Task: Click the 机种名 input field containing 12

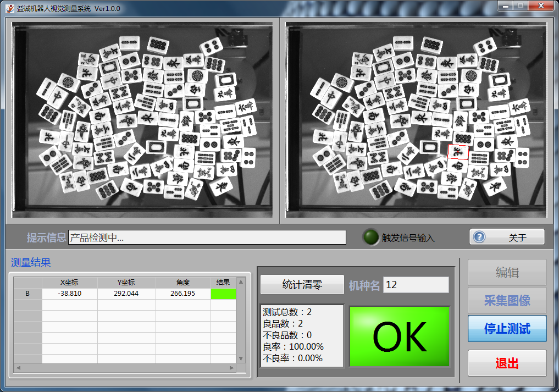Action: 416,285
